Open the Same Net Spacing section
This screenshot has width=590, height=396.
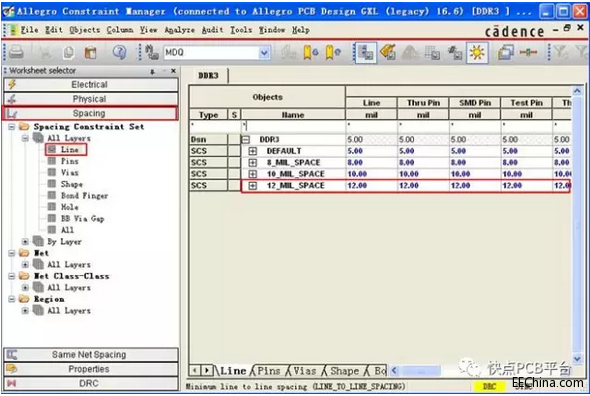pos(91,355)
